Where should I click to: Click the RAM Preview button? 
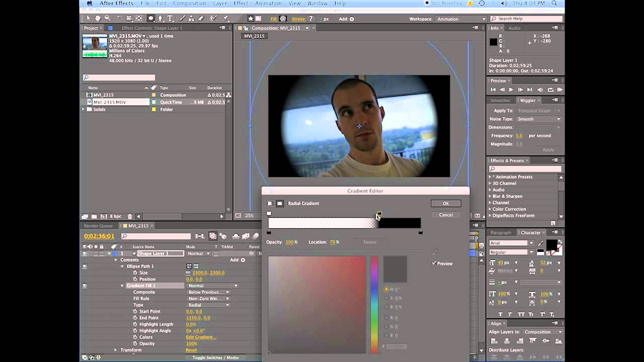coord(560,89)
